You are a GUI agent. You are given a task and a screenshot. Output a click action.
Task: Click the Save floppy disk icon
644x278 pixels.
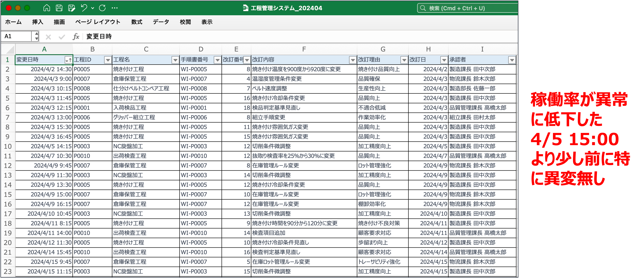click(59, 8)
